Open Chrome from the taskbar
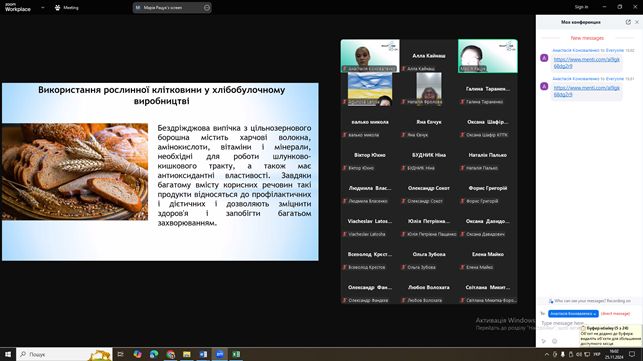643x361 pixels. click(171, 354)
